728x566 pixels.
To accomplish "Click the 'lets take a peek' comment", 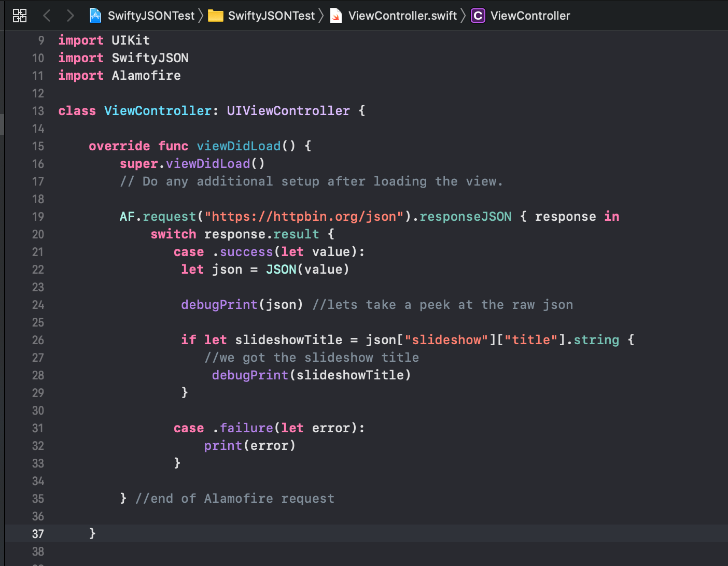I will click(442, 304).
